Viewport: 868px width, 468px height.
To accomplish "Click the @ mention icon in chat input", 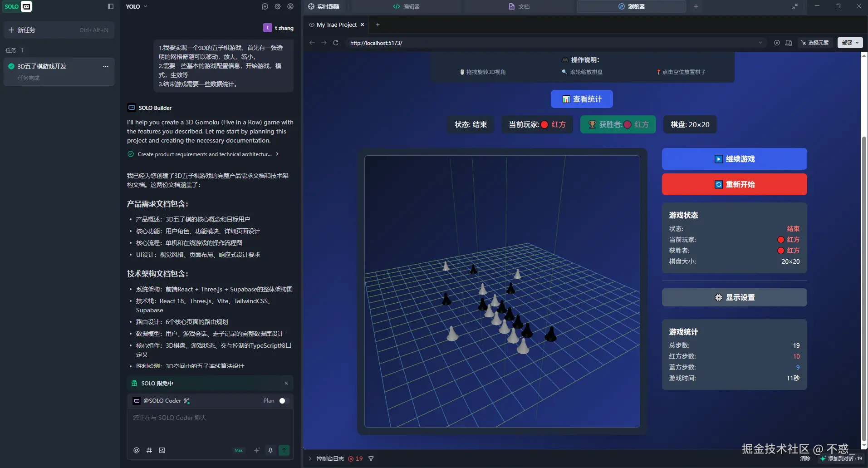I will click(x=137, y=450).
